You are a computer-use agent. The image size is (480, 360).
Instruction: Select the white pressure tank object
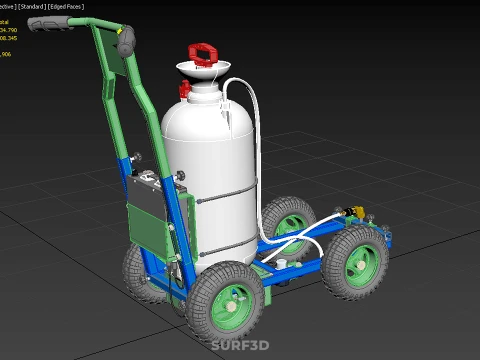click(x=210, y=180)
